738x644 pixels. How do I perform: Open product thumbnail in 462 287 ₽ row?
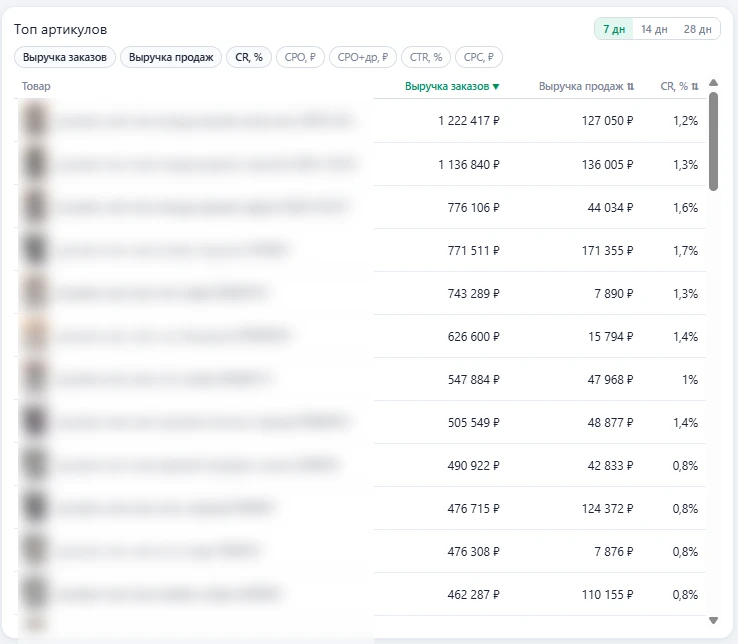click(35, 594)
